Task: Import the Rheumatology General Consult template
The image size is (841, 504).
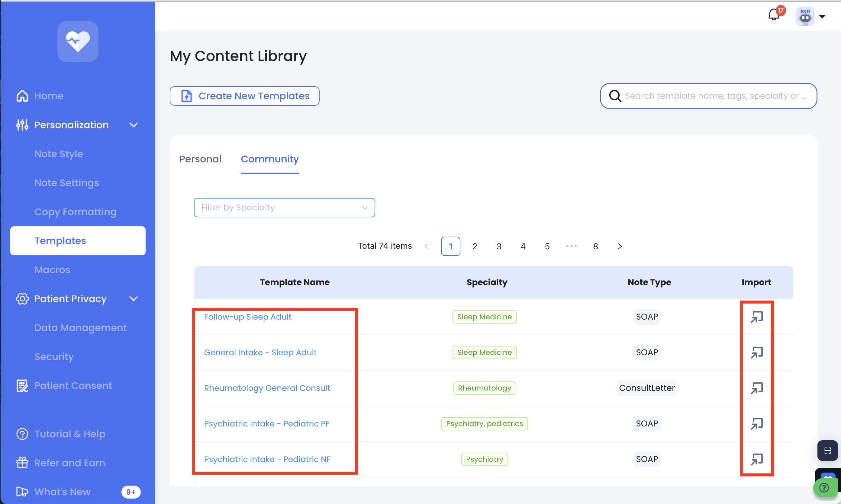Action: (x=757, y=388)
